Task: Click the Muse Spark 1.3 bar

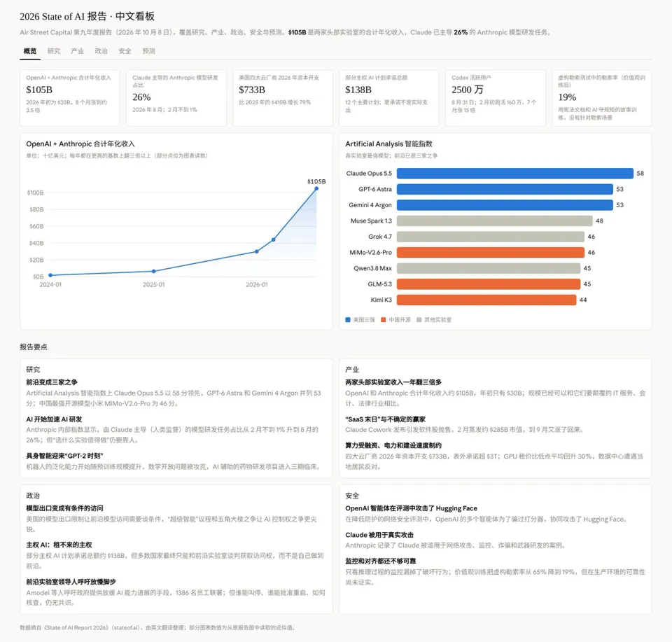Action: click(495, 221)
